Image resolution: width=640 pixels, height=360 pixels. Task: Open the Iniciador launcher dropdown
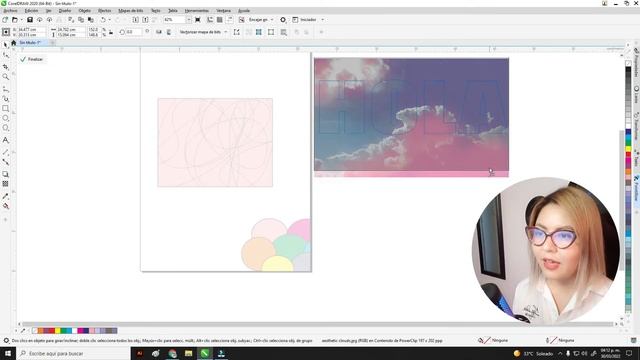(x=322, y=20)
